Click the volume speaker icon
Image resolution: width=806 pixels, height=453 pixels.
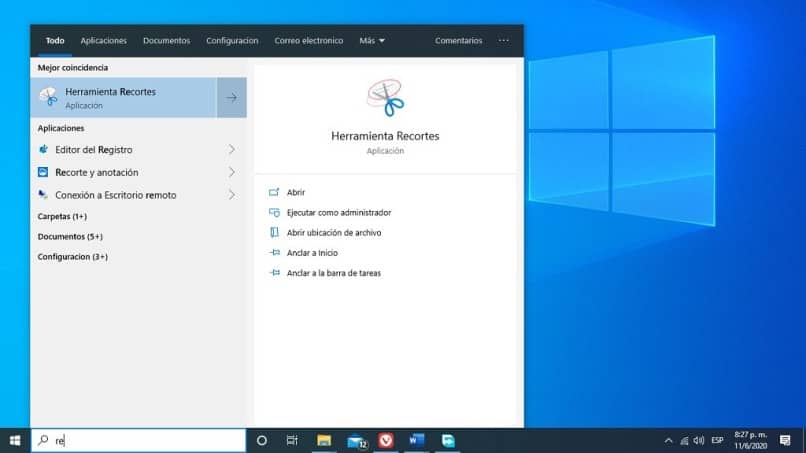click(x=699, y=441)
